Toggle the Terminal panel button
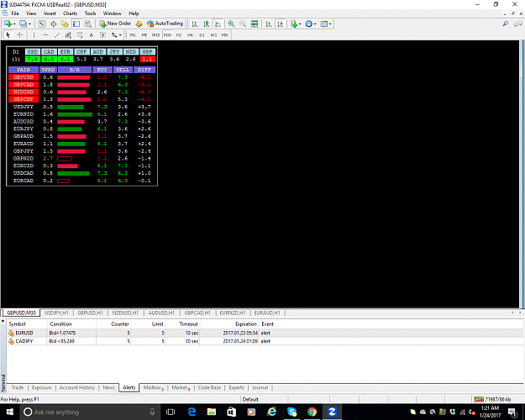Viewport: 525px width, 420px height. coord(76,24)
